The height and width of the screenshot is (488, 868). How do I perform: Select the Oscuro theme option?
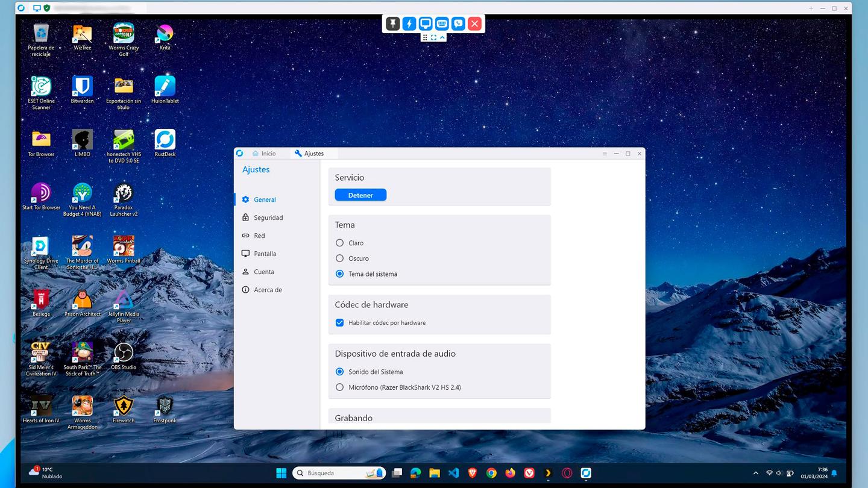[340, 258]
